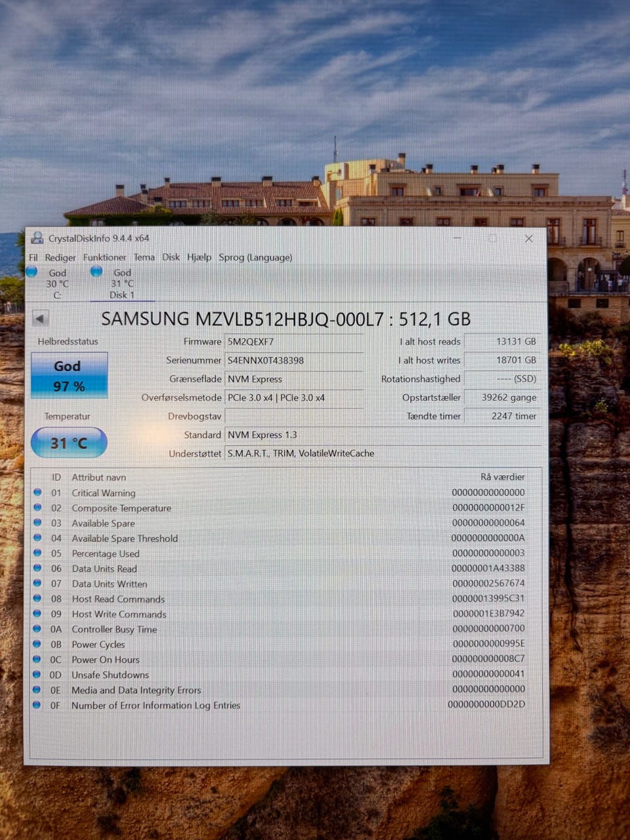630x840 pixels.
Task: Click the God 97 % health status button
Action: [x=69, y=375]
